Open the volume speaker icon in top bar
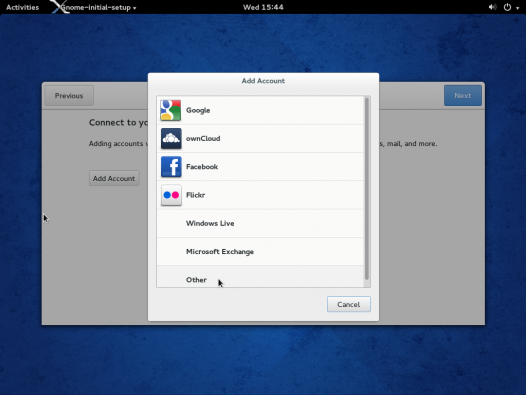 [492, 7]
